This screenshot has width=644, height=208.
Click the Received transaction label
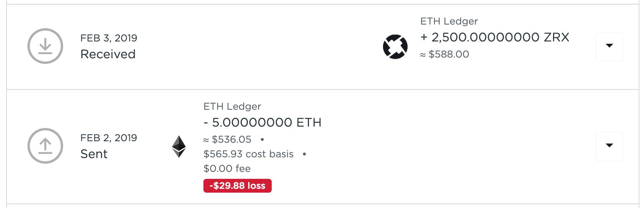pyautogui.click(x=108, y=54)
